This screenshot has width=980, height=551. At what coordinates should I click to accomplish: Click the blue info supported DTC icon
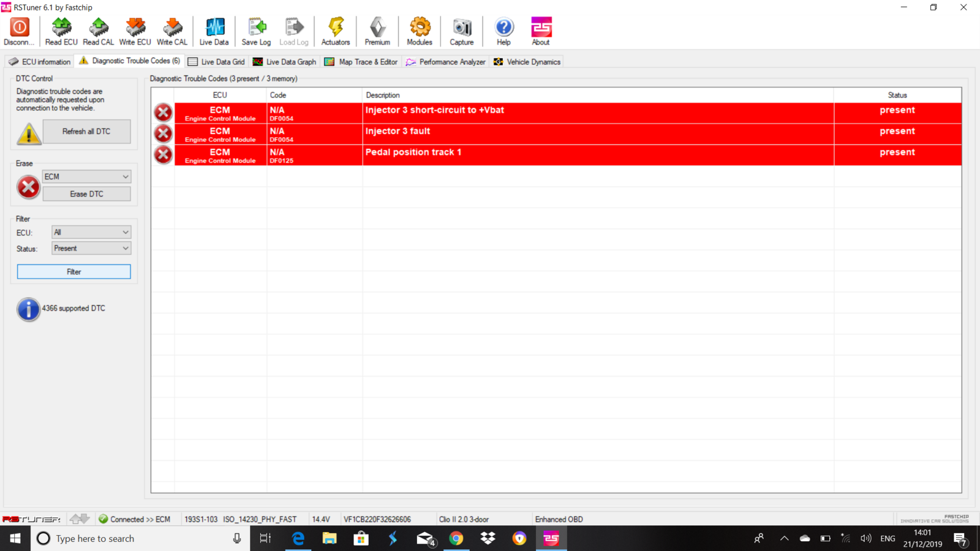pos(28,309)
